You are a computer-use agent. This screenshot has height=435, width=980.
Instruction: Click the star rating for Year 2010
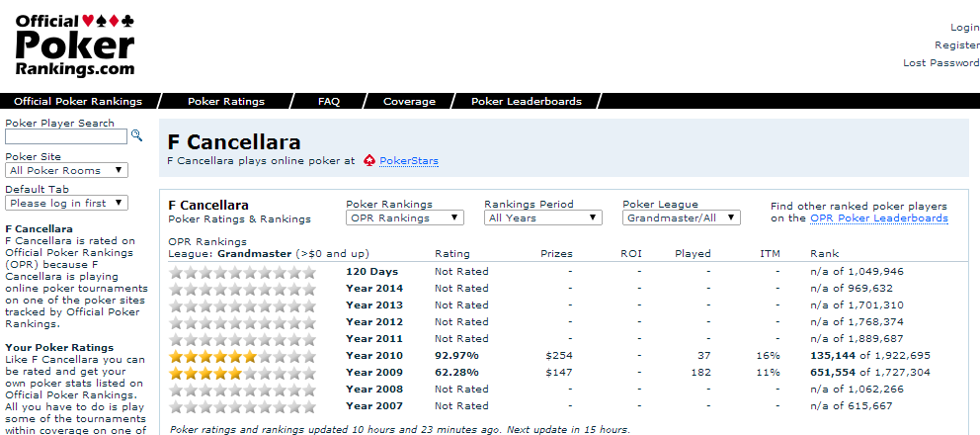pos(243,356)
